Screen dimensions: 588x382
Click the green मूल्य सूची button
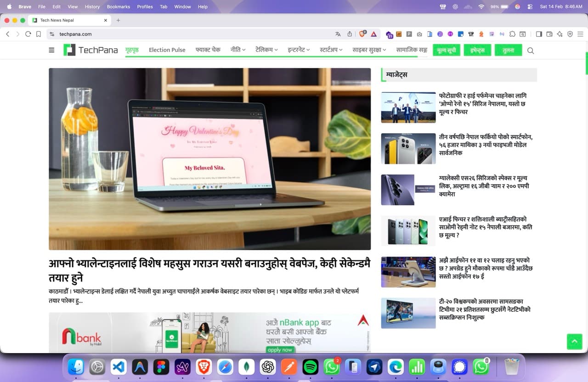coord(446,50)
